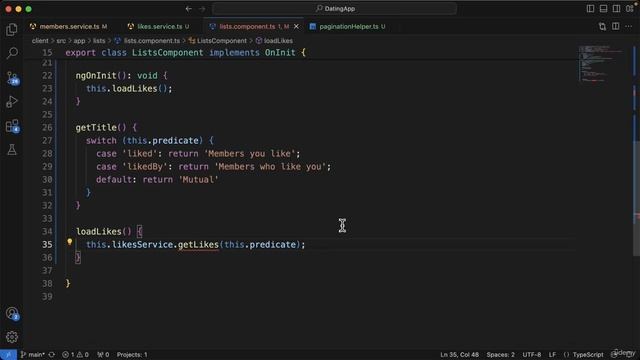Switch to members.service.ts tab
This screenshot has width=640, height=360.
[x=69, y=27]
